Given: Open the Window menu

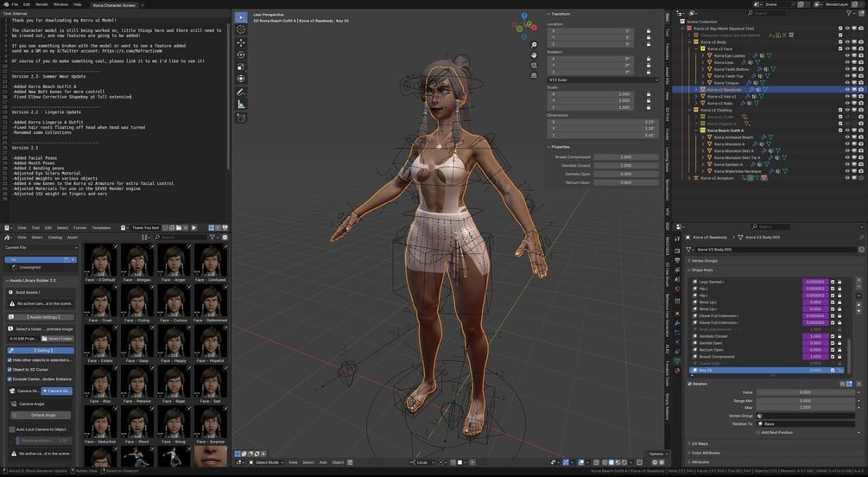Looking at the screenshot, I should pyautogui.click(x=61, y=4).
